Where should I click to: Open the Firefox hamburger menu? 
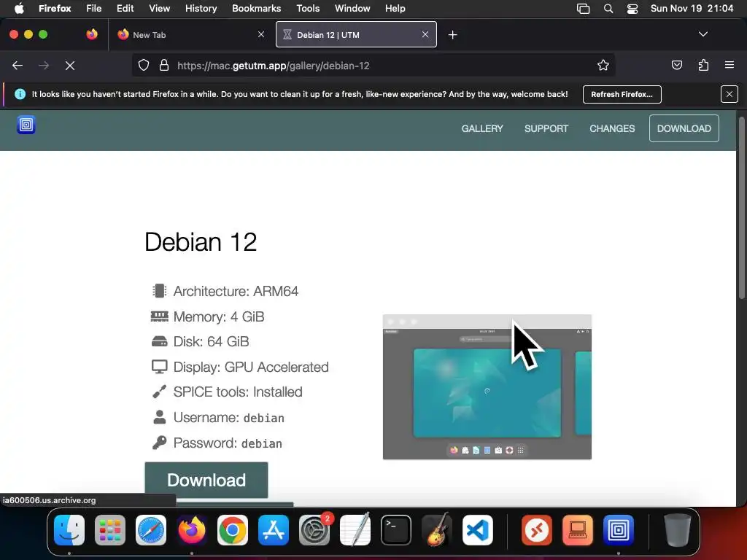pos(729,65)
